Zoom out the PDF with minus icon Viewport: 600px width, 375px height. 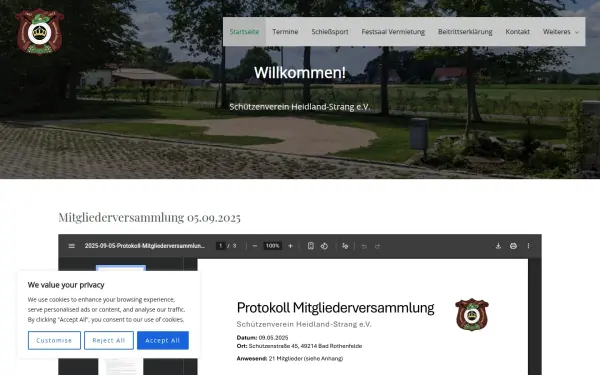tap(255, 246)
